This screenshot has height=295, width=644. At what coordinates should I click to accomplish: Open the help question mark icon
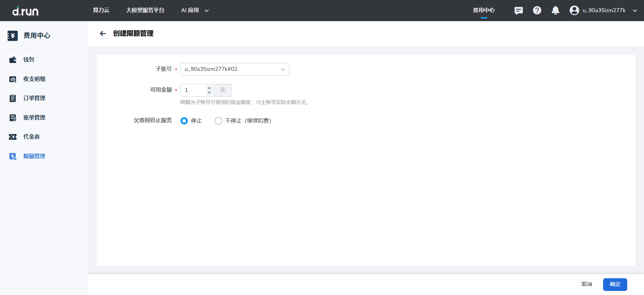(x=537, y=10)
